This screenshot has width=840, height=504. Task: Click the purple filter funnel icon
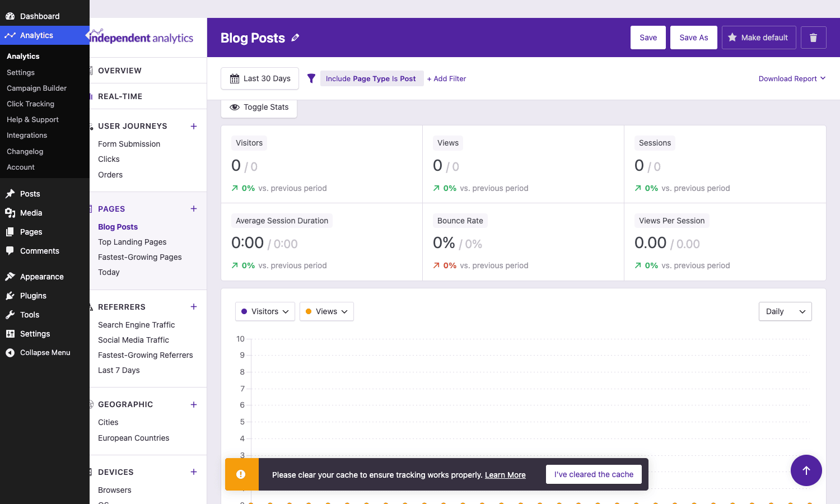coord(311,78)
